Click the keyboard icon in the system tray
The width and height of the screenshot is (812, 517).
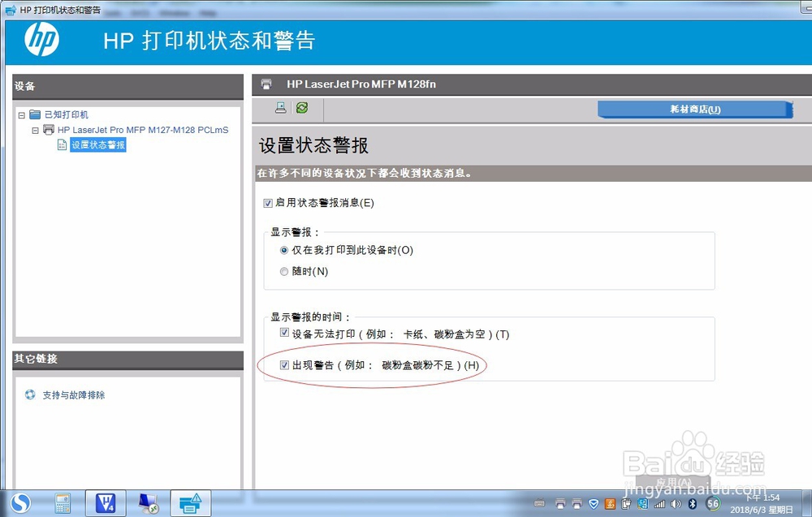pos(539,503)
